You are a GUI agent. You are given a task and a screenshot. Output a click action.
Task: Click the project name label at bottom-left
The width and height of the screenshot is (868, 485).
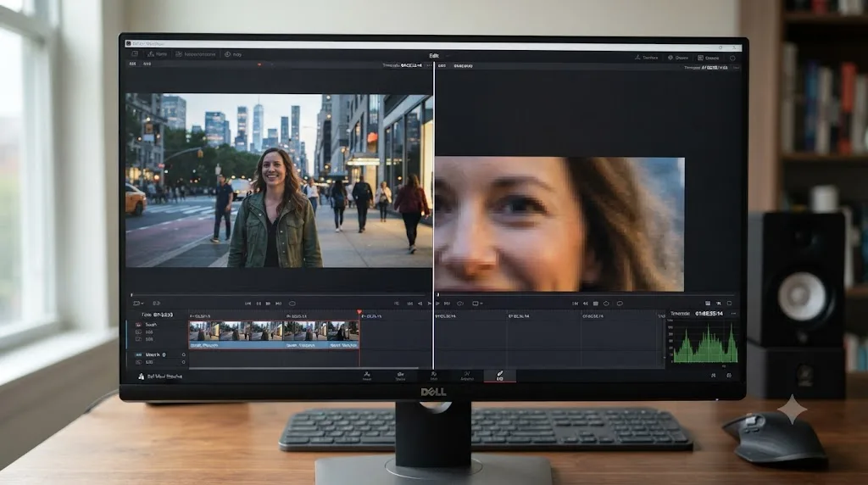click(164, 376)
